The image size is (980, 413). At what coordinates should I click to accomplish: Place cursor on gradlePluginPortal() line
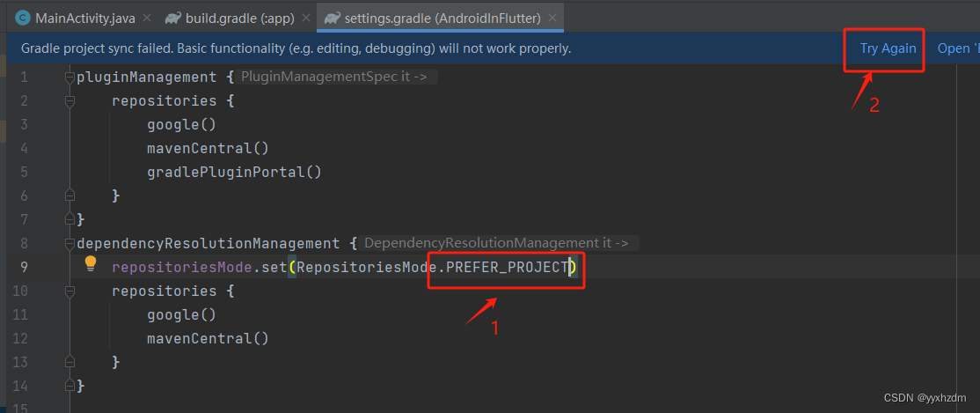point(234,172)
